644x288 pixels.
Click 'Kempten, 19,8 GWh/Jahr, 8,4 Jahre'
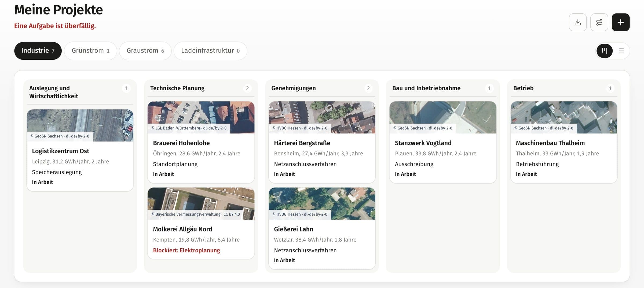196,240
